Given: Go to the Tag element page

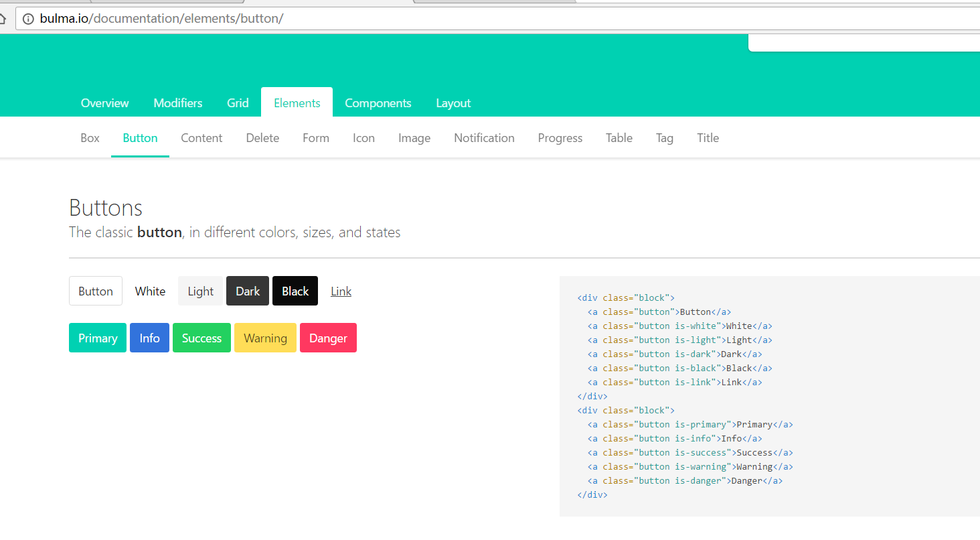Looking at the screenshot, I should pyautogui.click(x=665, y=138).
